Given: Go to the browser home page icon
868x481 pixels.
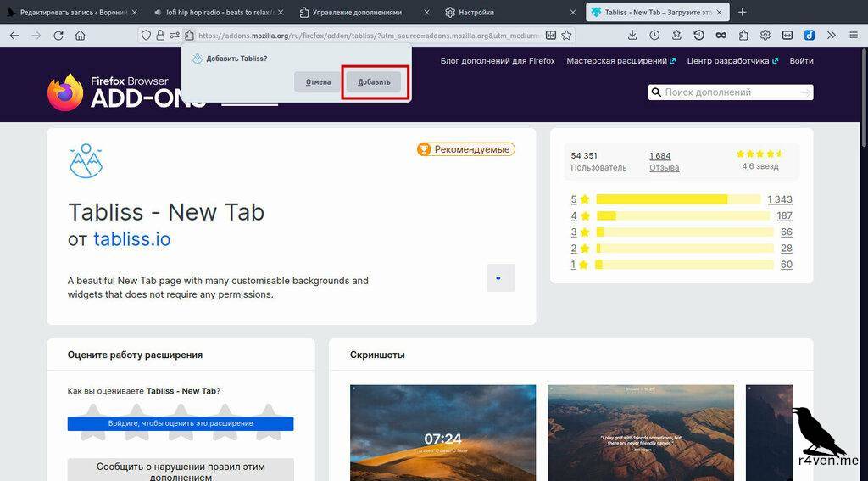Looking at the screenshot, I should point(81,36).
